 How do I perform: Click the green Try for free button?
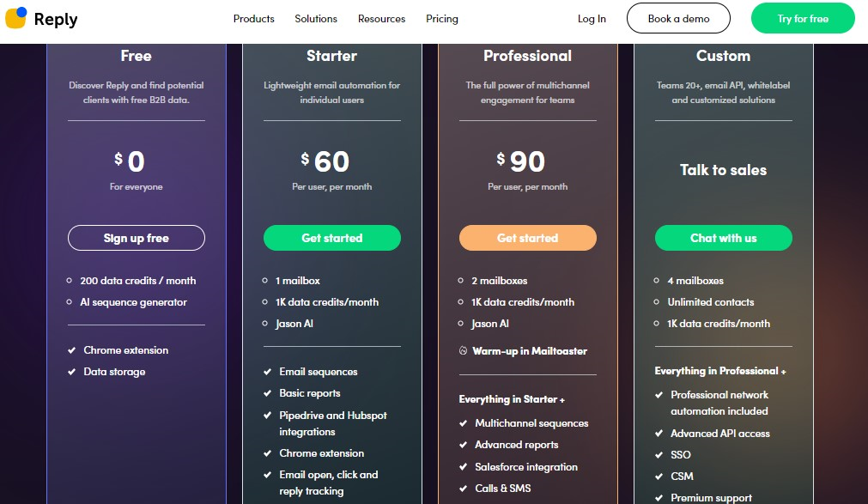tap(803, 18)
